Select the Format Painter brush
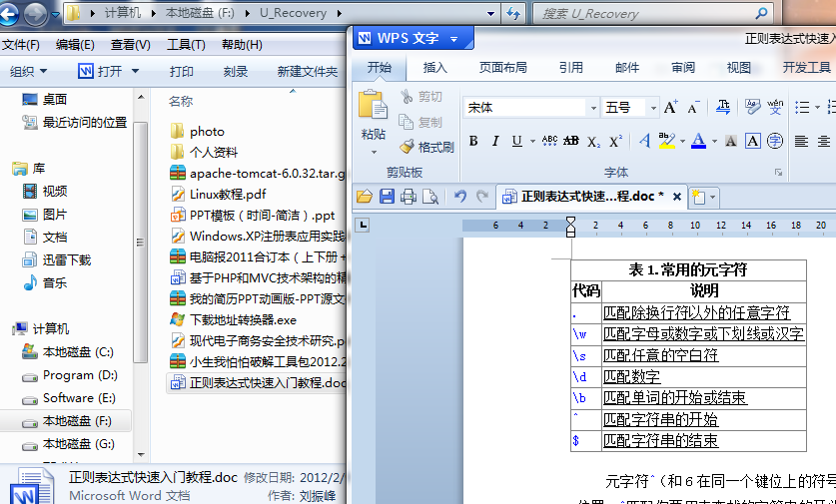The height and width of the screenshot is (504, 836). (x=407, y=147)
